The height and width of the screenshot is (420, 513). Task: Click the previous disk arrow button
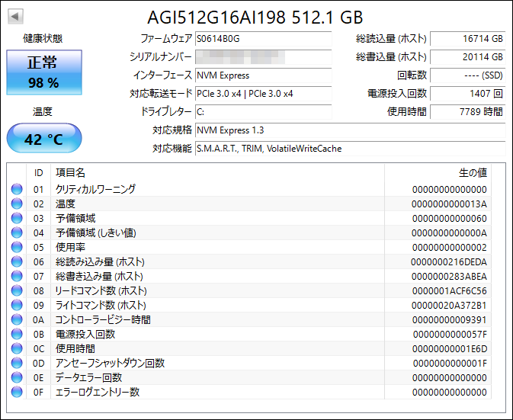(15, 16)
